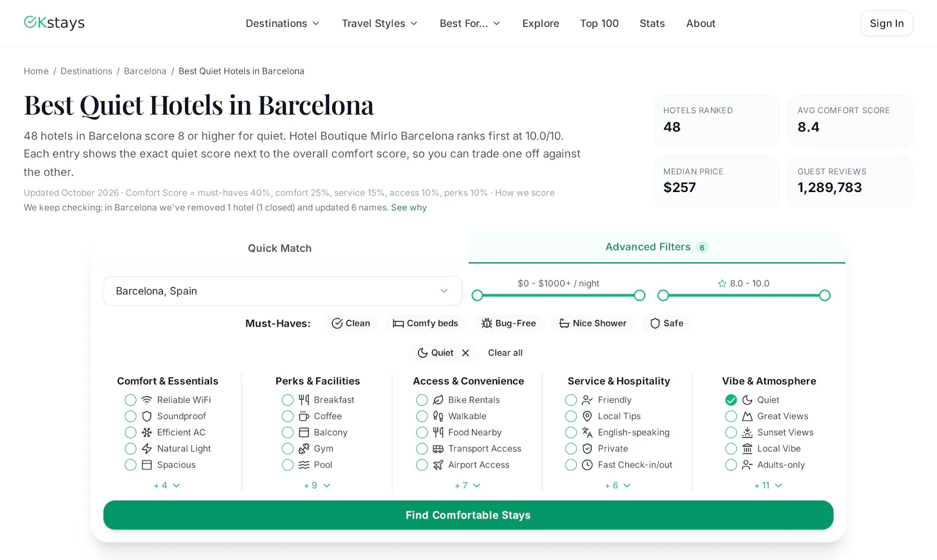This screenshot has height=560, width=937.
Task: Click the bus icon for Transport Access
Action: (x=438, y=449)
